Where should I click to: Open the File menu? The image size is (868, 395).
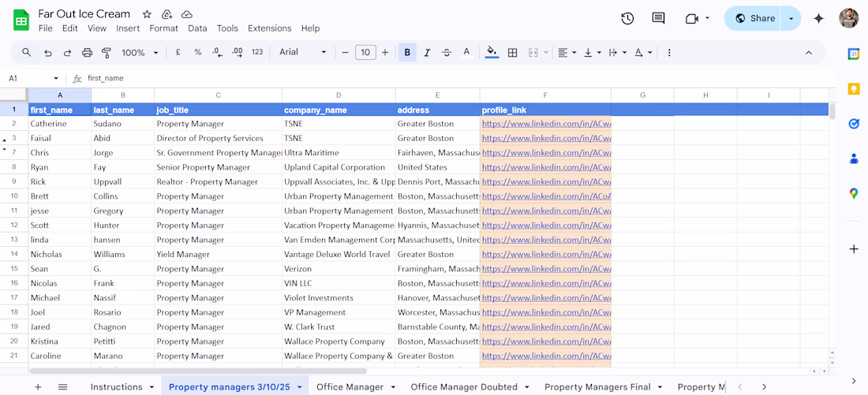46,28
